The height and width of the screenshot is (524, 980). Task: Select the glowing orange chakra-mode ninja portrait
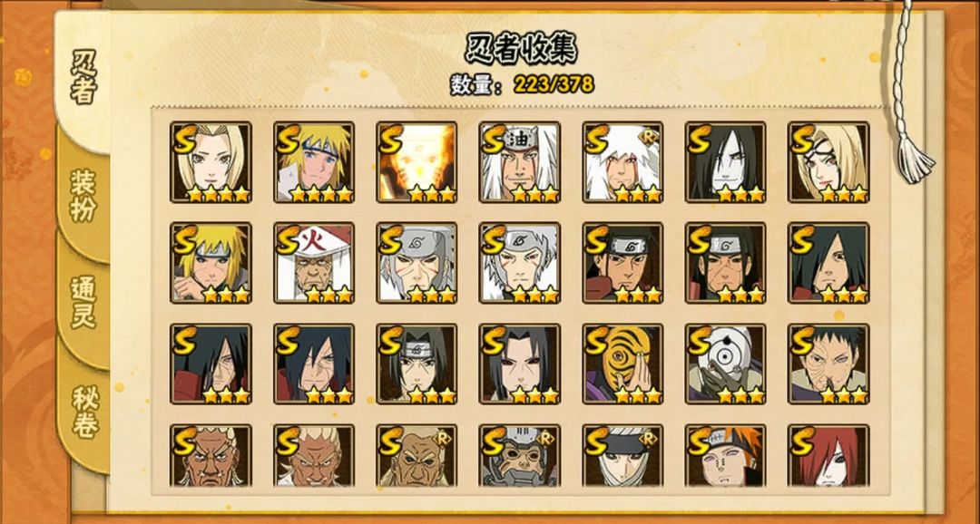point(416,162)
